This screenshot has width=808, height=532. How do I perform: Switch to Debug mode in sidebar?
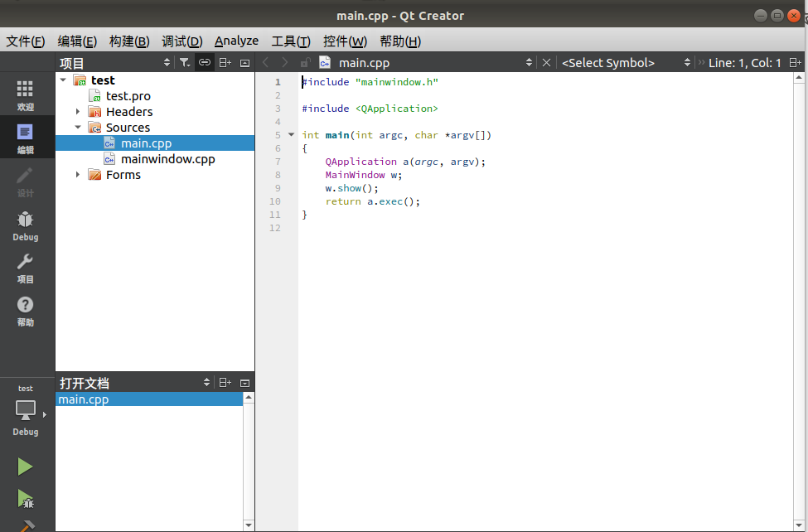tap(25, 225)
